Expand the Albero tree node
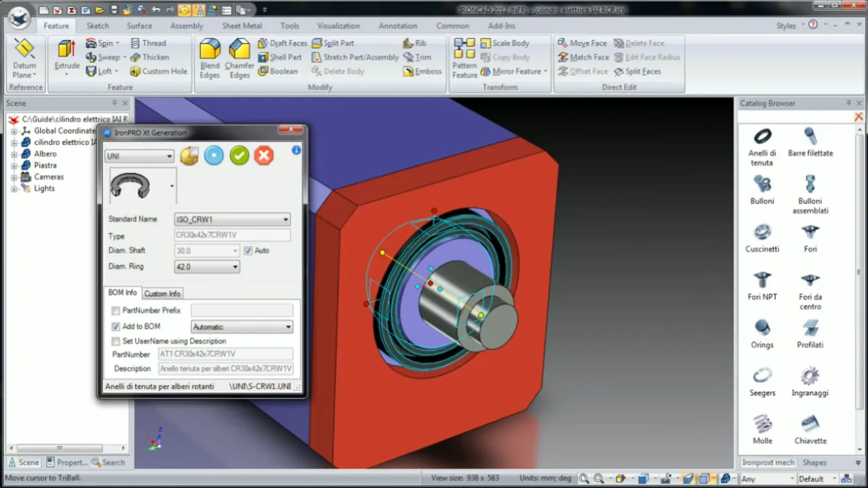 click(x=14, y=154)
